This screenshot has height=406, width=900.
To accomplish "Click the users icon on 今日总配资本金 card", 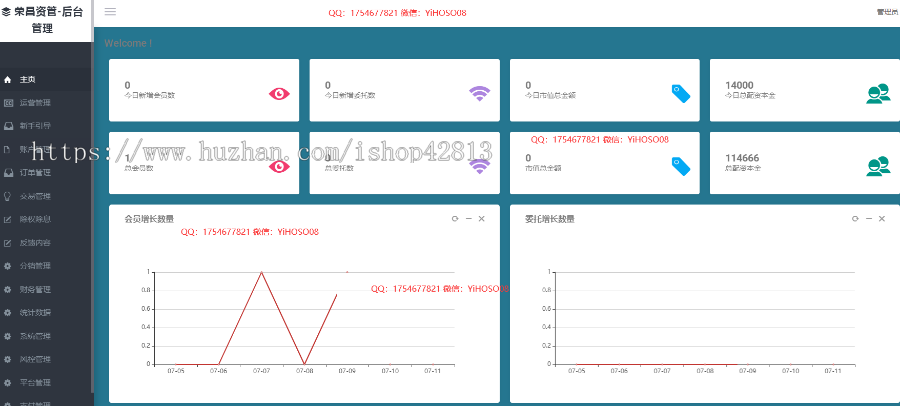I will click(x=878, y=94).
